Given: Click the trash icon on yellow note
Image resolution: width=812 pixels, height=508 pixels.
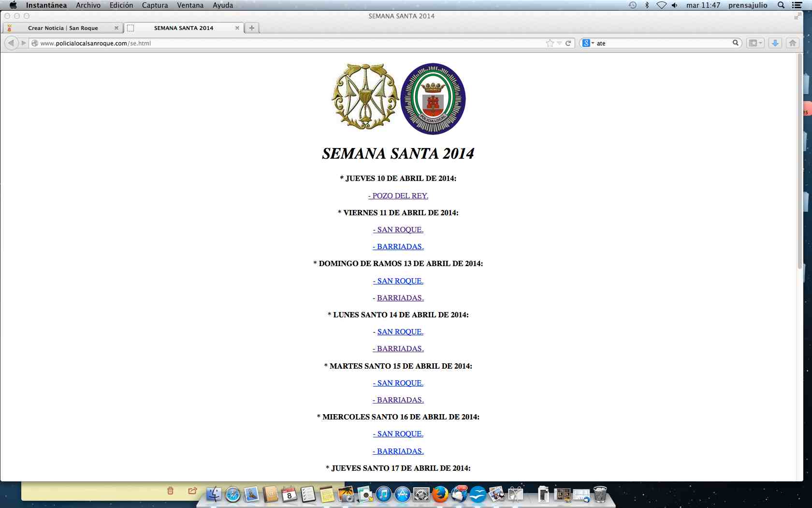Looking at the screenshot, I should coord(170,491).
